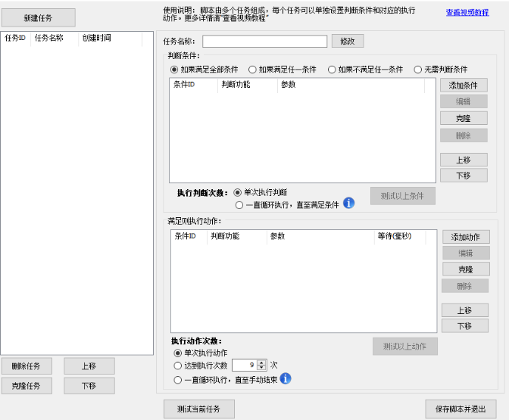Screen dimensions: 509x420
Task: Click the info icon beside 一直循环执行，直至满足条件
Action: (349, 203)
